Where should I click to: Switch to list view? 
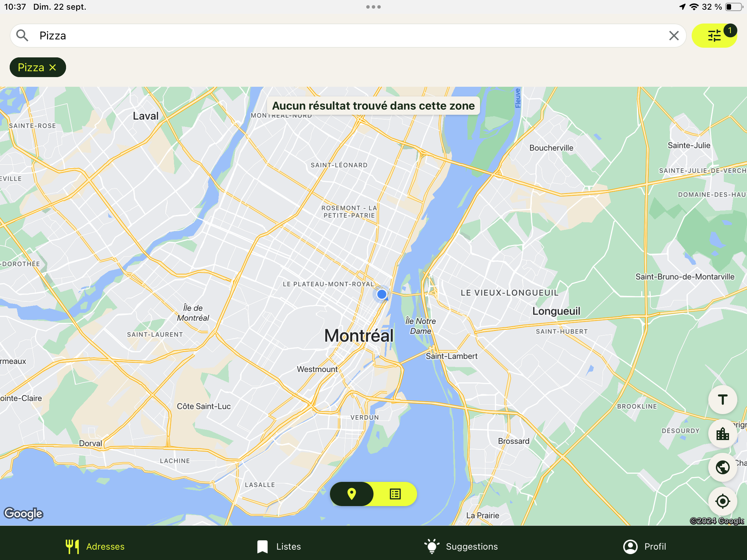(395, 494)
